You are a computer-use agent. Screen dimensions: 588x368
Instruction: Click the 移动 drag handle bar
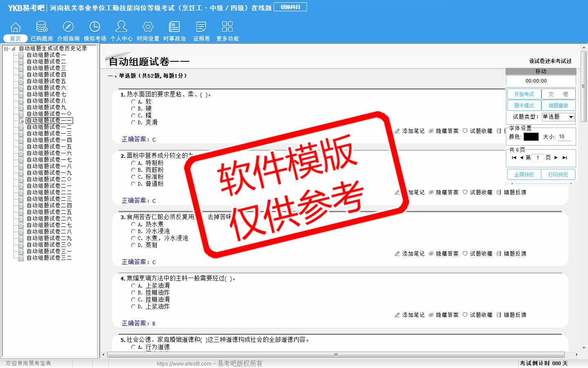pyautogui.click(x=541, y=71)
